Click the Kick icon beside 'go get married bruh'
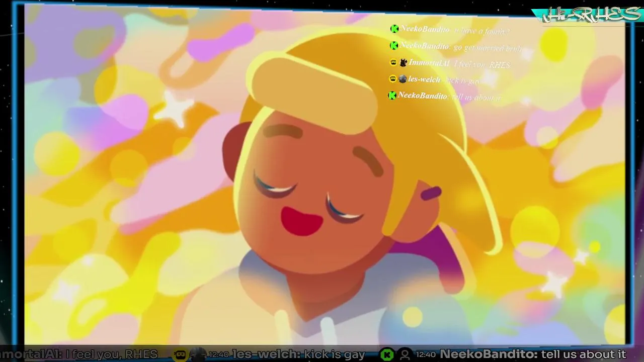 click(394, 46)
